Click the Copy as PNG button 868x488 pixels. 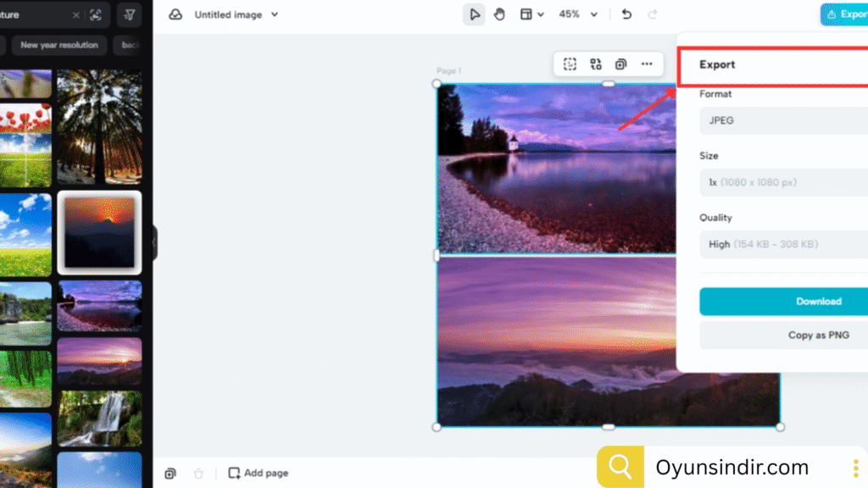tap(819, 335)
